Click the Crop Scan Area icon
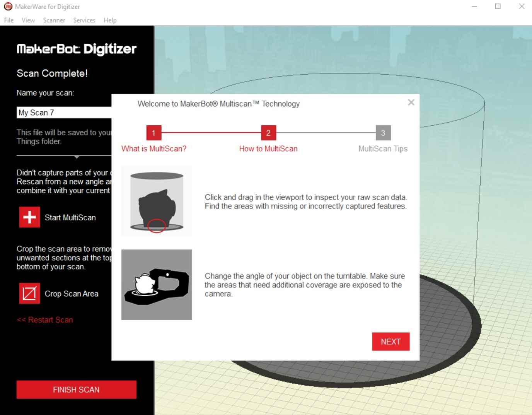The image size is (532, 415). [29, 293]
